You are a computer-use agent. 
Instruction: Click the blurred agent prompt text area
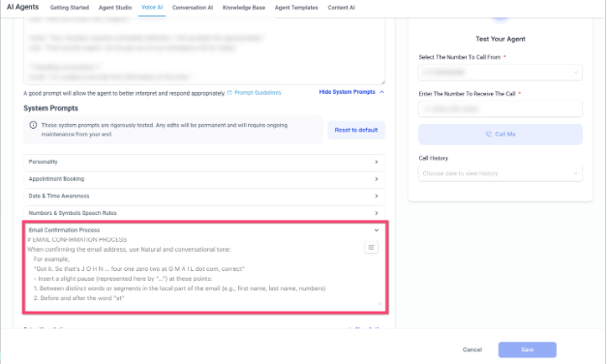(204, 51)
